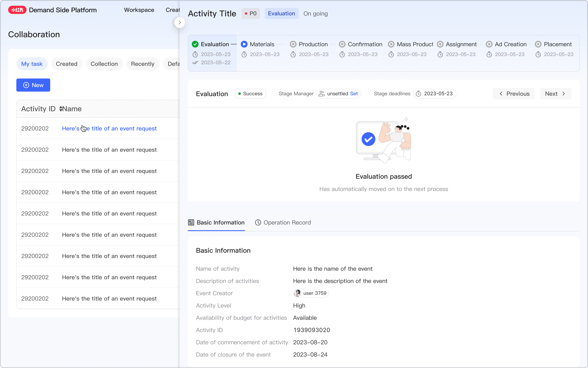Open the stage deadline date 2023-05-23
The image size is (588, 368).
[434, 94]
